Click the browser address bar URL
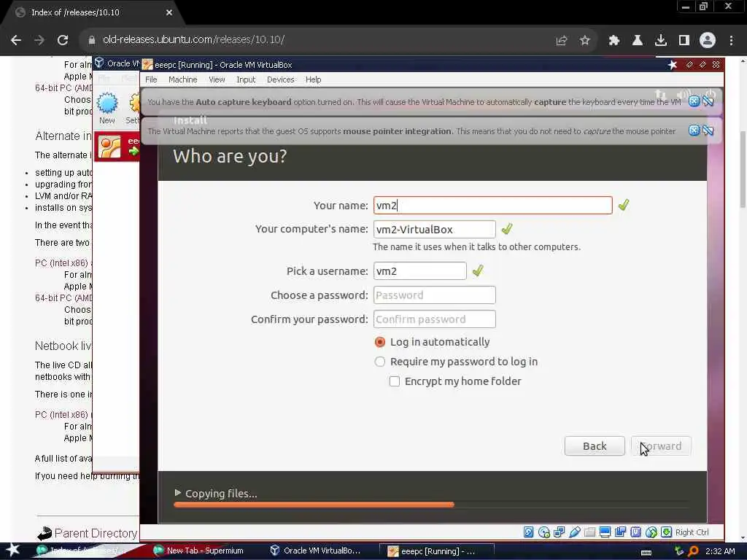The image size is (747, 560). pyautogui.click(x=193, y=39)
